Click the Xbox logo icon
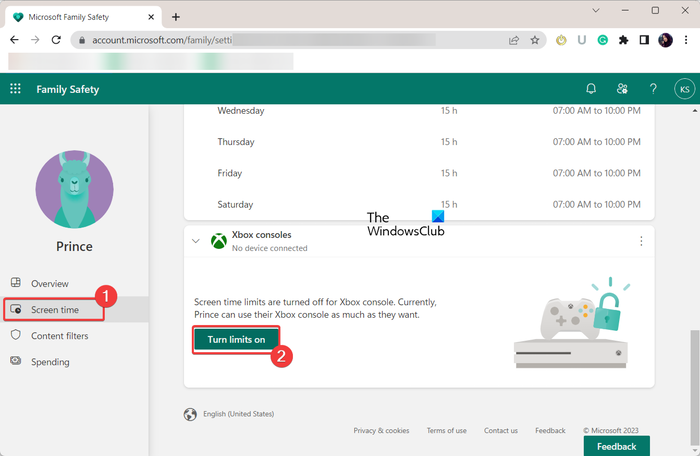Viewport: 700px width, 456px height. coord(219,241)
